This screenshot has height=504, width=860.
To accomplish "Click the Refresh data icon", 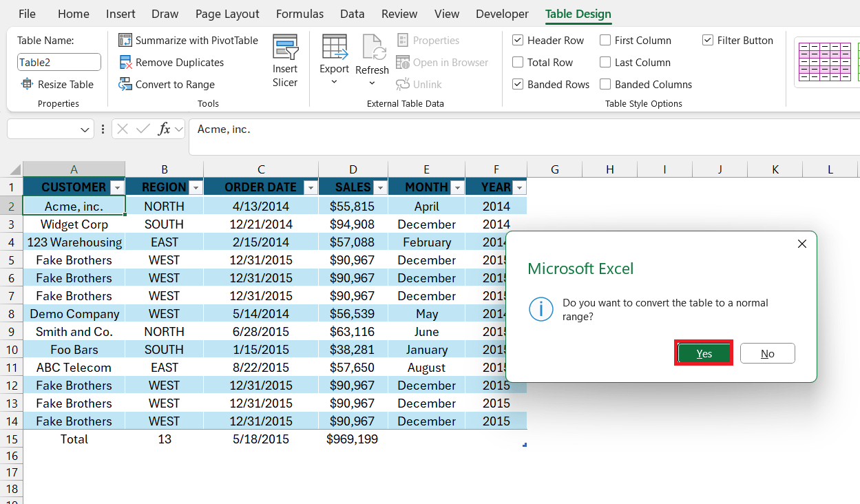I will [373, 48].
